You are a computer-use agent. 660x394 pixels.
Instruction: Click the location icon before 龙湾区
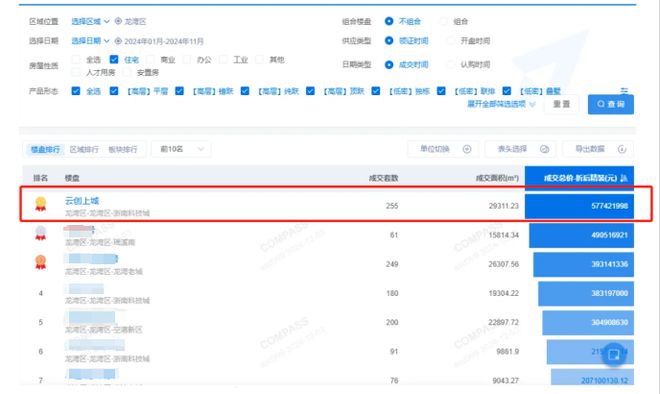click(118, 21)
